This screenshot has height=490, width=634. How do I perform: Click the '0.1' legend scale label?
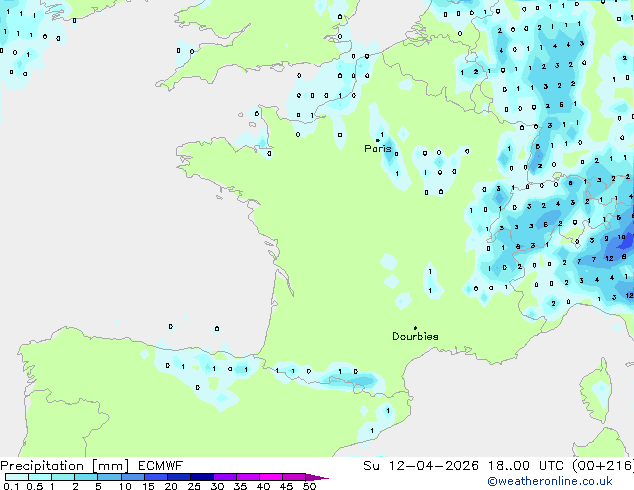[11, 486]
